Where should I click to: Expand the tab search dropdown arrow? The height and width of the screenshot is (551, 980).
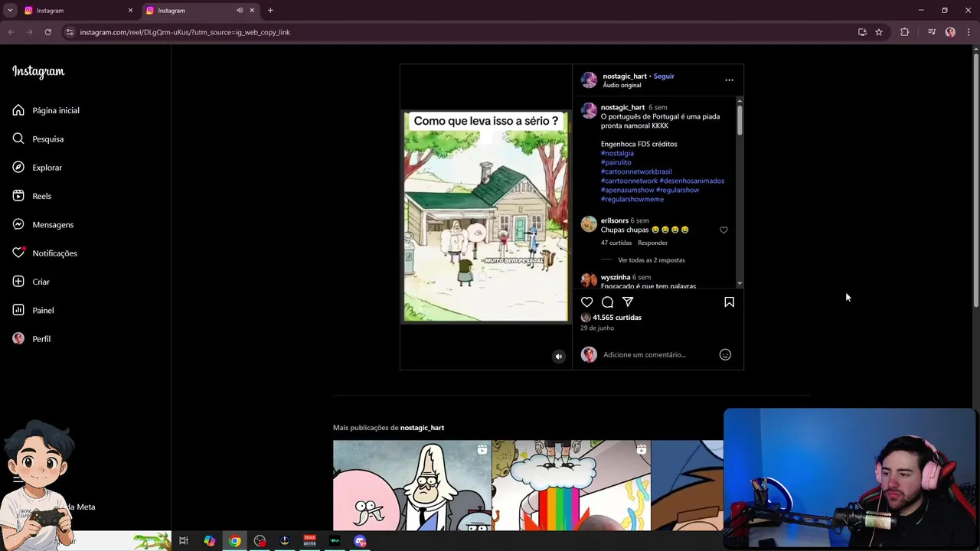point(10,11)
